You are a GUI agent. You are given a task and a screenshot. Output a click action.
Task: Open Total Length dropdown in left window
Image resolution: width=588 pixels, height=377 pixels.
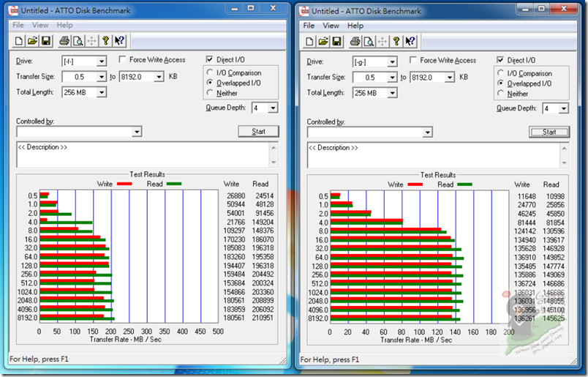(101, 92)
